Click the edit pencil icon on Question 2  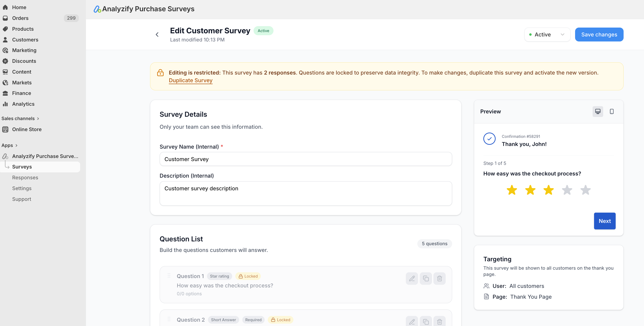point(412,321)
